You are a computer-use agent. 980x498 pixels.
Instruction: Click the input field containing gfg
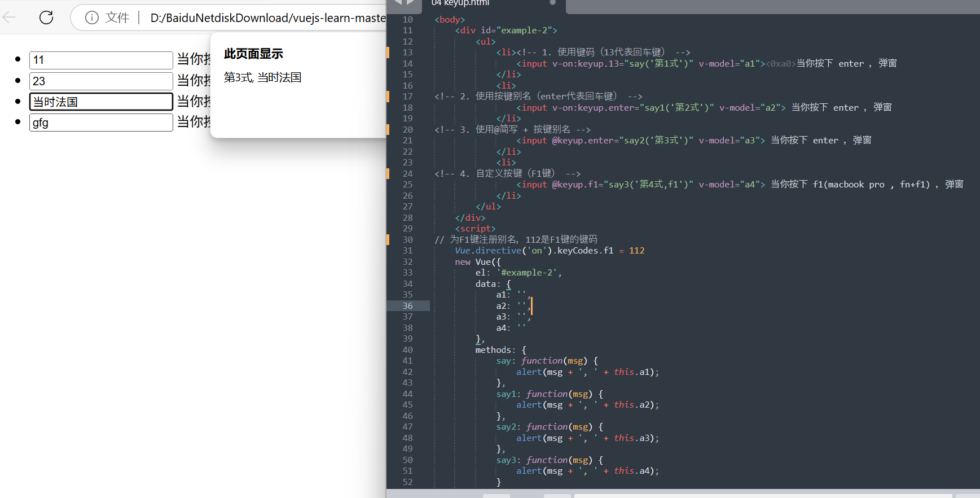pyautogui.click(x=101, y=123)
